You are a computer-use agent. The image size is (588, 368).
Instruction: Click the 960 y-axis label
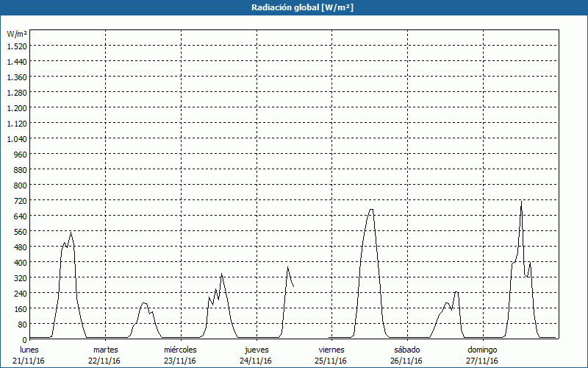21,155
